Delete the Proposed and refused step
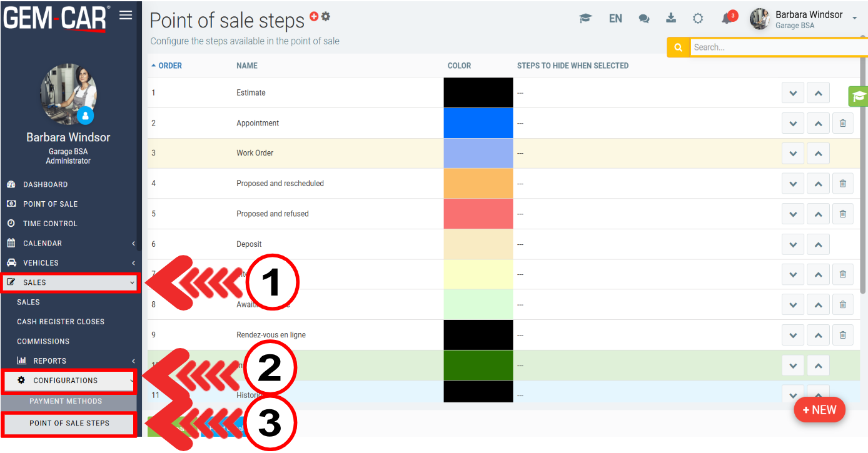This screenshot has height=453, width=868. click(x=842, y=214)
